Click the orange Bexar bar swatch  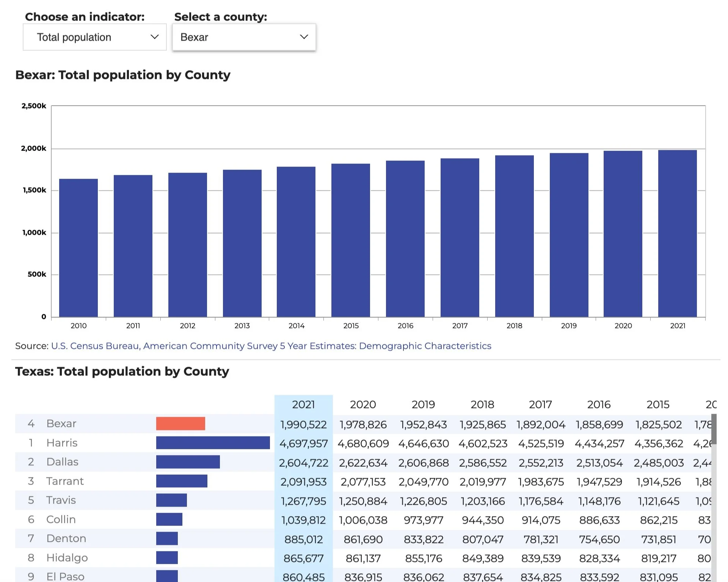(x=180, y=424)
